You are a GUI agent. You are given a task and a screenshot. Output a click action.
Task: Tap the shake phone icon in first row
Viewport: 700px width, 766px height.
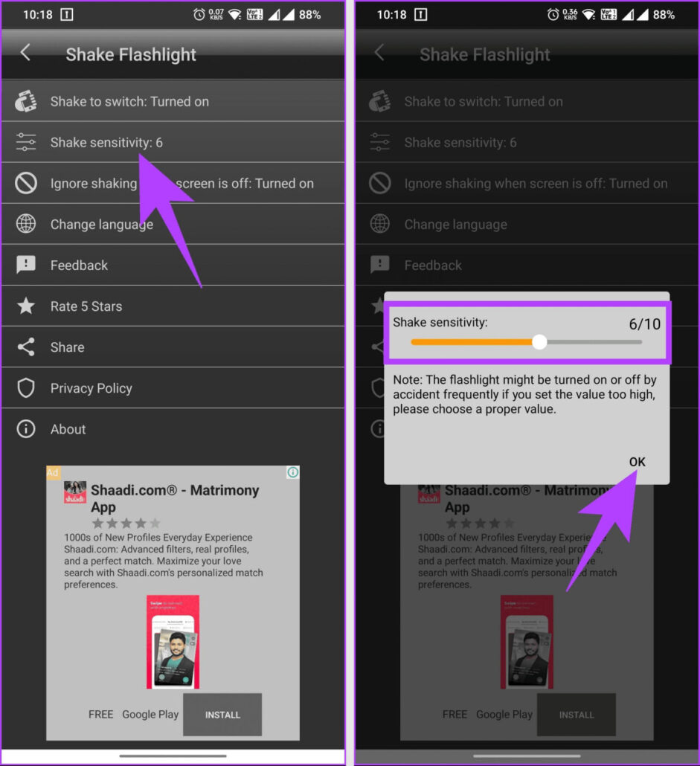26,101
